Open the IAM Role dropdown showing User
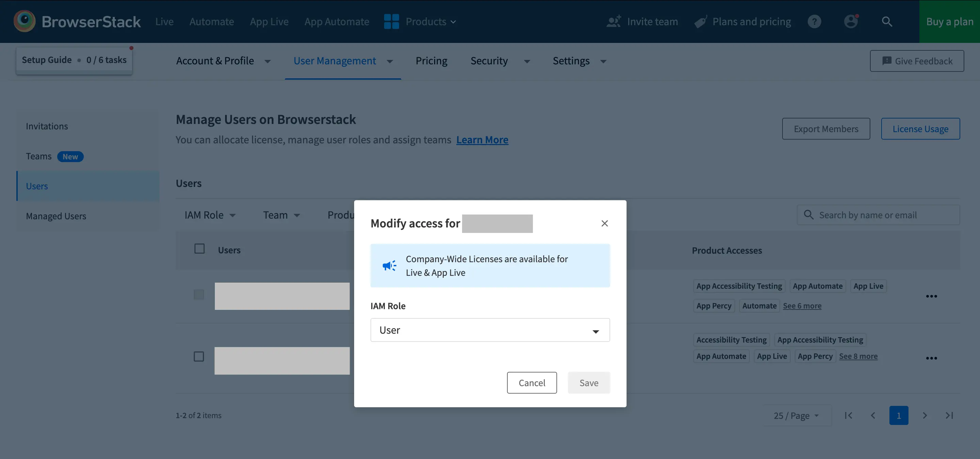980x459 pixels. (x=490, y=330)
